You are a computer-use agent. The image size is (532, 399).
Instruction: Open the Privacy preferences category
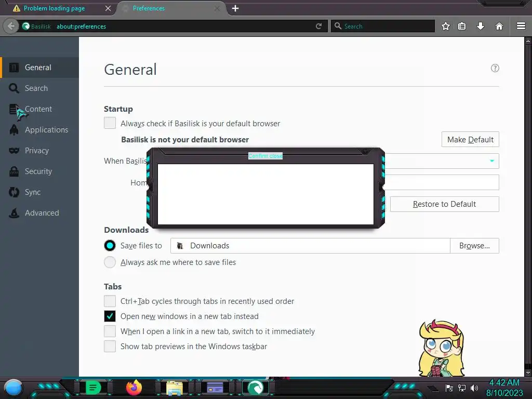(39, 150)
